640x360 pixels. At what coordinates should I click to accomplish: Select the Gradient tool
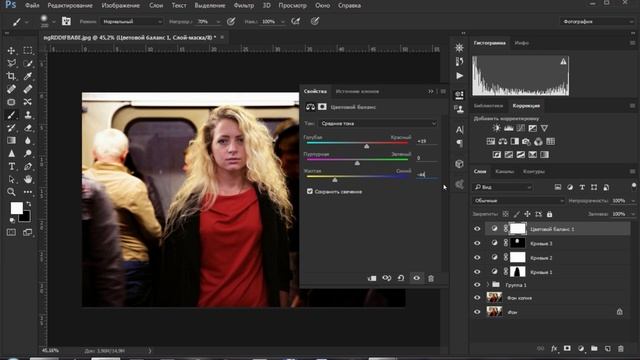pos(11,140)
